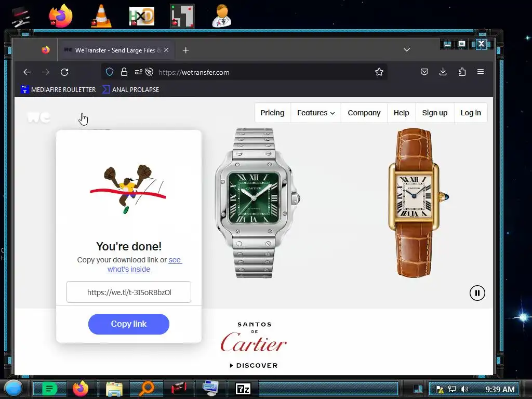Open the 7-Zip taskbar icon
Screen dimensions: 532x399
click(x=243, y=389)
